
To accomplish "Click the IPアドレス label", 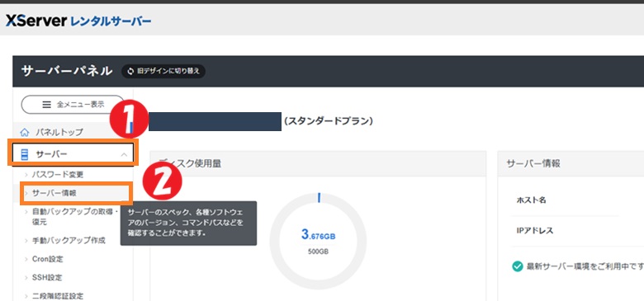I will pos(535,231).
